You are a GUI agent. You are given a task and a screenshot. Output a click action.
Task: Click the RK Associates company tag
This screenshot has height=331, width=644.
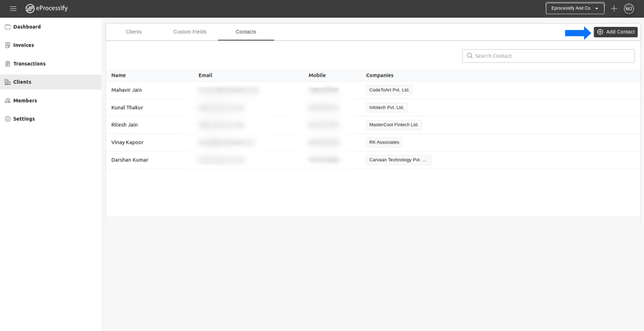tap(384, 142)
